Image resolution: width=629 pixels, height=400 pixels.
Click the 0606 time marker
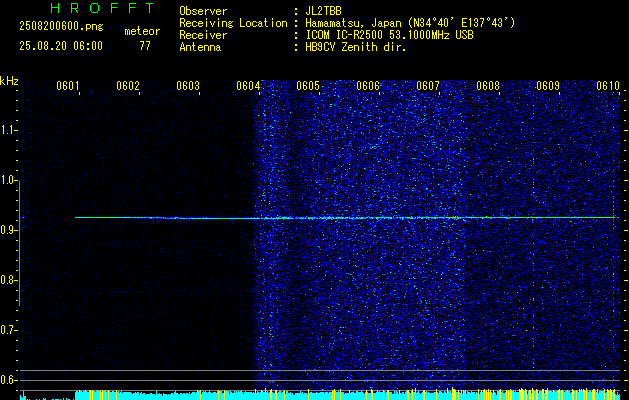click(368, 86)
